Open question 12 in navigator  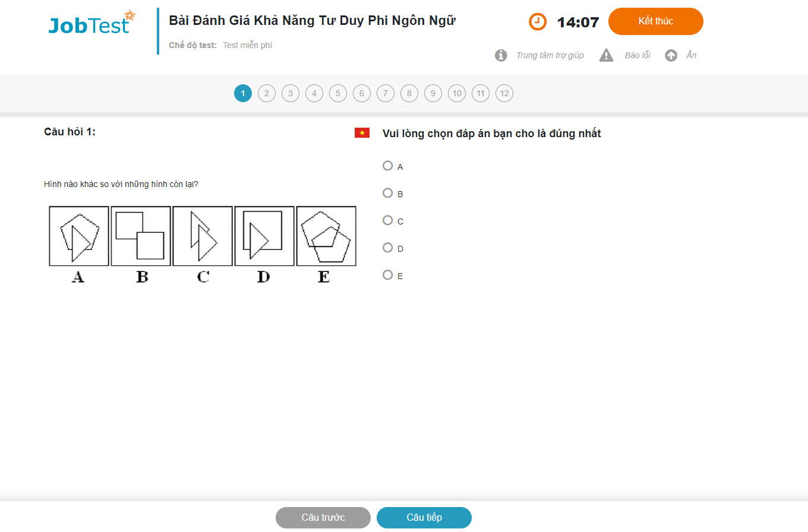tap(504, 93)
